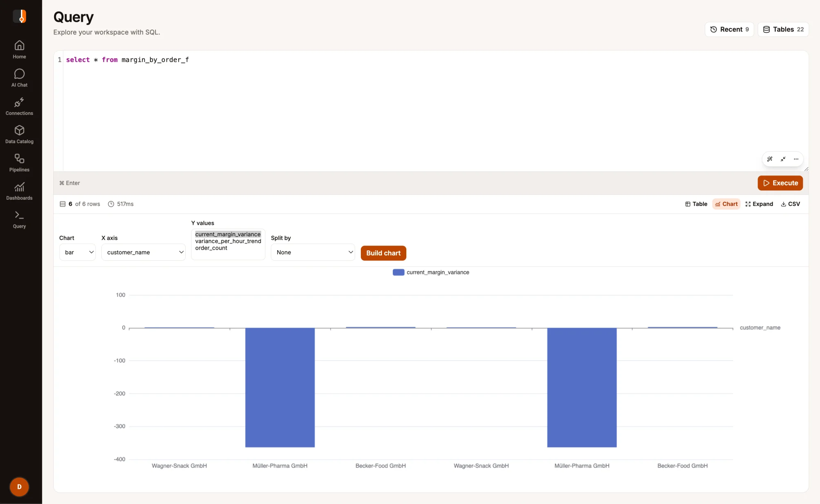Screen dimensions: 820x504
Task: Click the Query page heading
Action: click(x=73, y=17)
